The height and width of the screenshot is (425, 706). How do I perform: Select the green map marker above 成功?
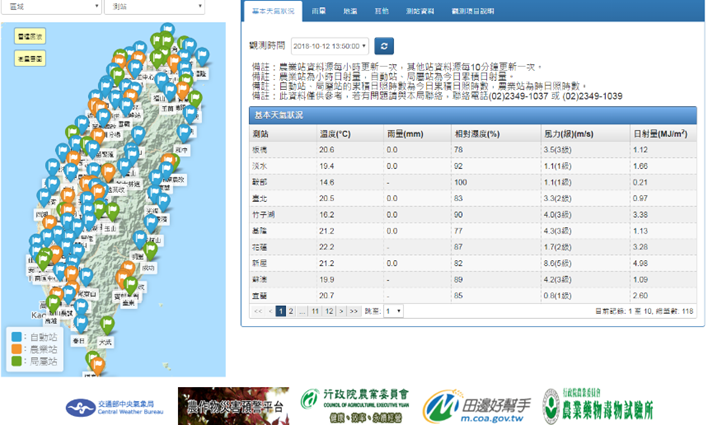click(x=150, y=251)
